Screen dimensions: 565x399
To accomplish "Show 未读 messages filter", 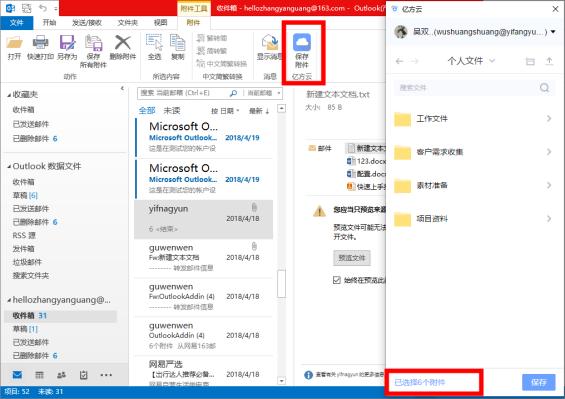I will click(x=172, y=111).
